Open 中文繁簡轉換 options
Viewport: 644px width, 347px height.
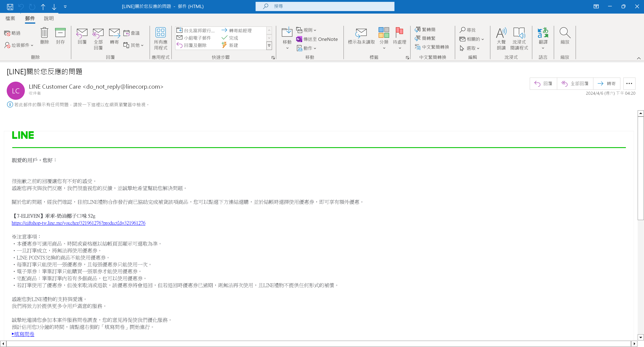click(x=432, y=47)
